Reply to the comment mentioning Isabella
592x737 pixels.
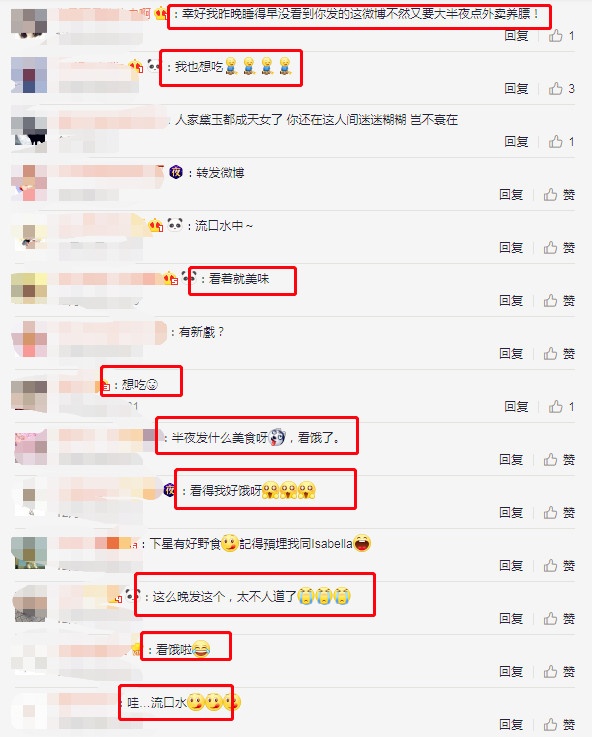pos(511,565)
